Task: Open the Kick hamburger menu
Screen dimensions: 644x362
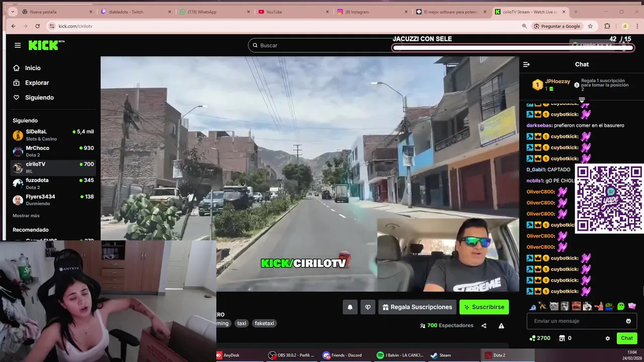Action: click(18, 45)
